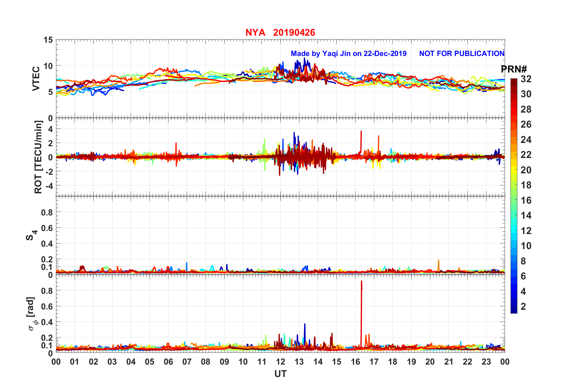Click the "VTEC" y-axis label
Screen dimensions: 561x392
(36, 79)
